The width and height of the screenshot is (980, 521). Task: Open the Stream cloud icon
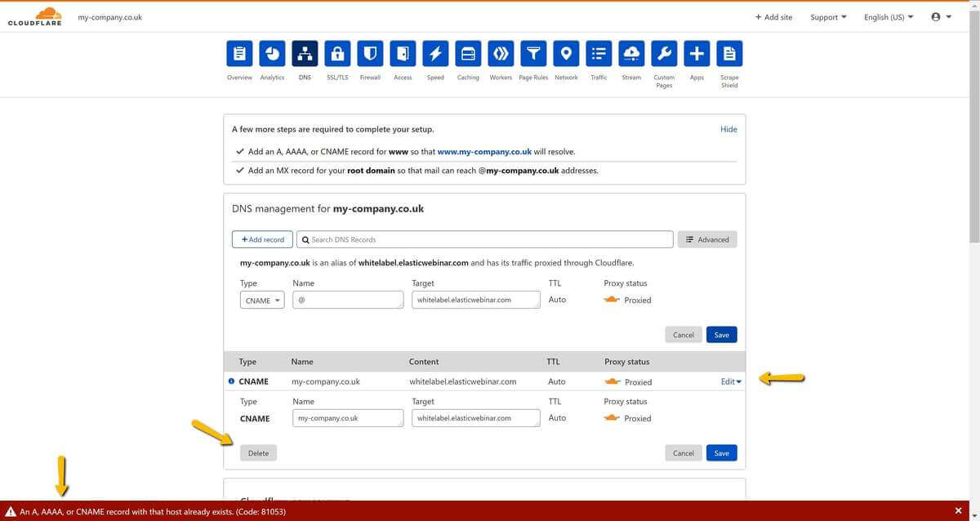(x=631, y=54)
